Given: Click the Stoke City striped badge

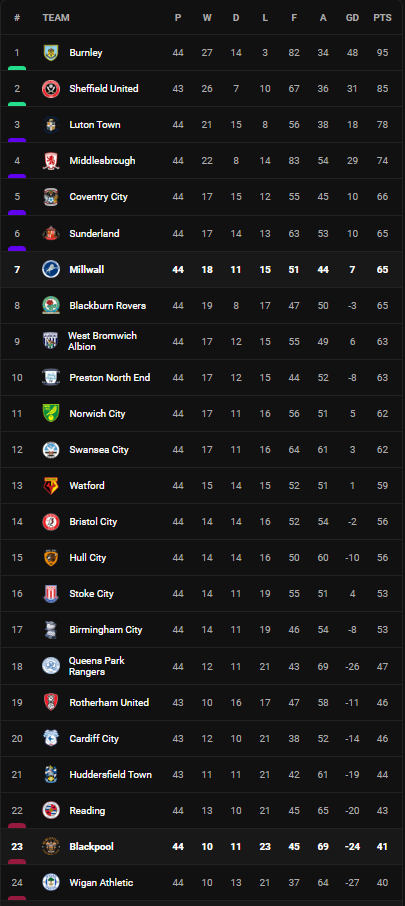Looking at the screenshot, I should (51, 593).
